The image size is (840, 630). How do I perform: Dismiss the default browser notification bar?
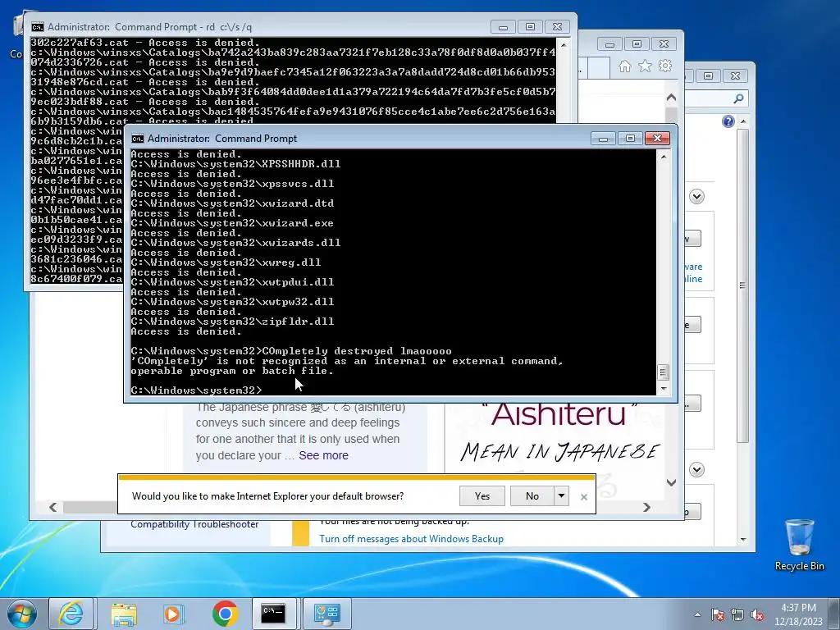584,497
